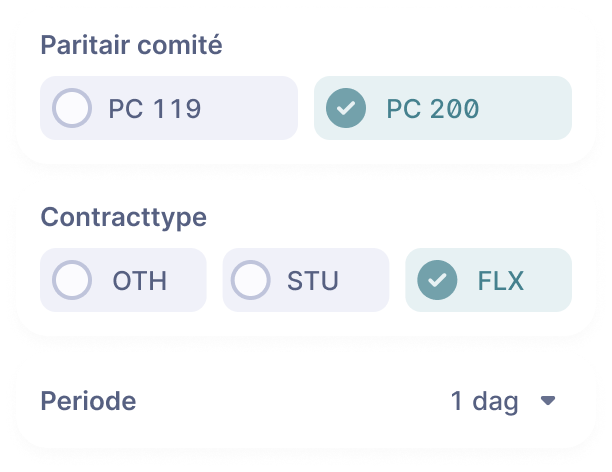Open the "1 dag" period value
This screenshot has height=472, width=612.
[x=484, y=402]
